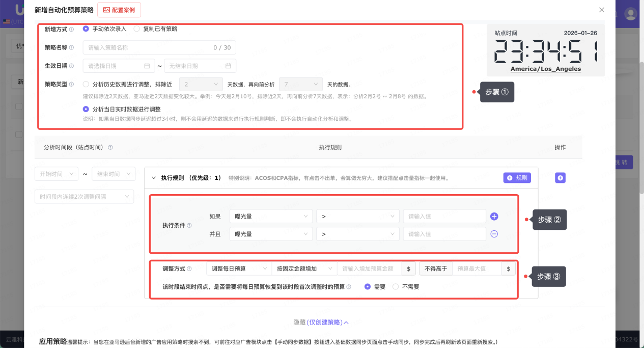Screen dimensions: 644x348
Task: Collapse the 执行规则 section via its chevron
Action: pos(155,178)
